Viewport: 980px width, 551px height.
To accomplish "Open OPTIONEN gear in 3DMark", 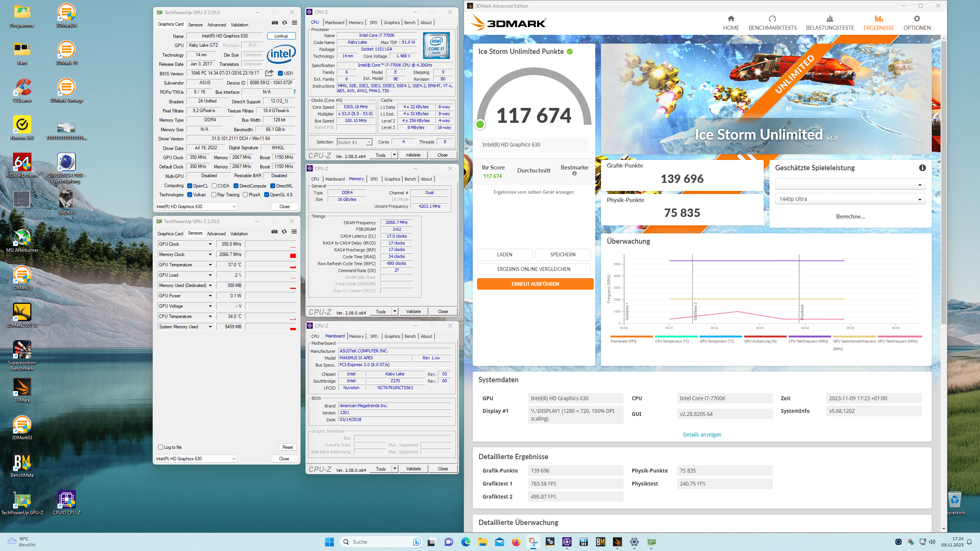I will tap(917, 23).
